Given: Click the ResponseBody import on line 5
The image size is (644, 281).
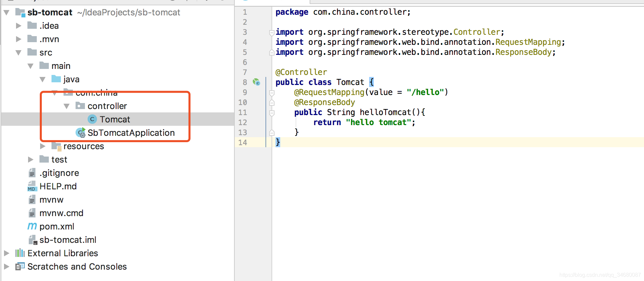Looking at the screenshot, I should 524,52.
